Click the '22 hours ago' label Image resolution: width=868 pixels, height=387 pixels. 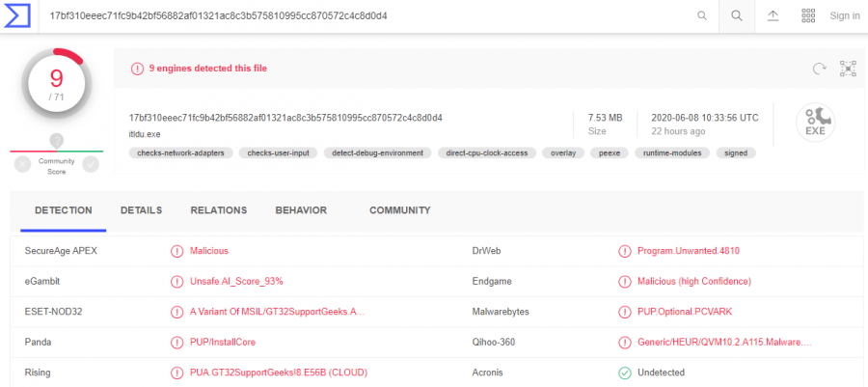pos(678,132)
